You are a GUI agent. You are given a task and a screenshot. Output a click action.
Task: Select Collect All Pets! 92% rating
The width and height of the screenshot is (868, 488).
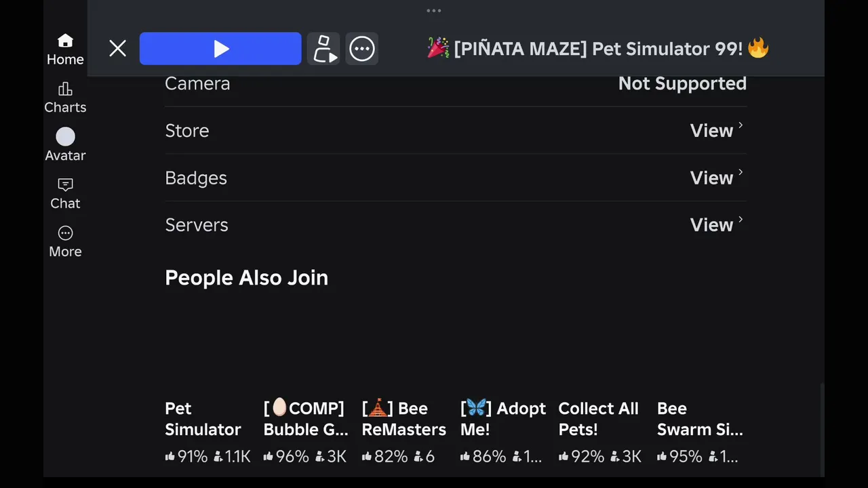tap(581, 457)
